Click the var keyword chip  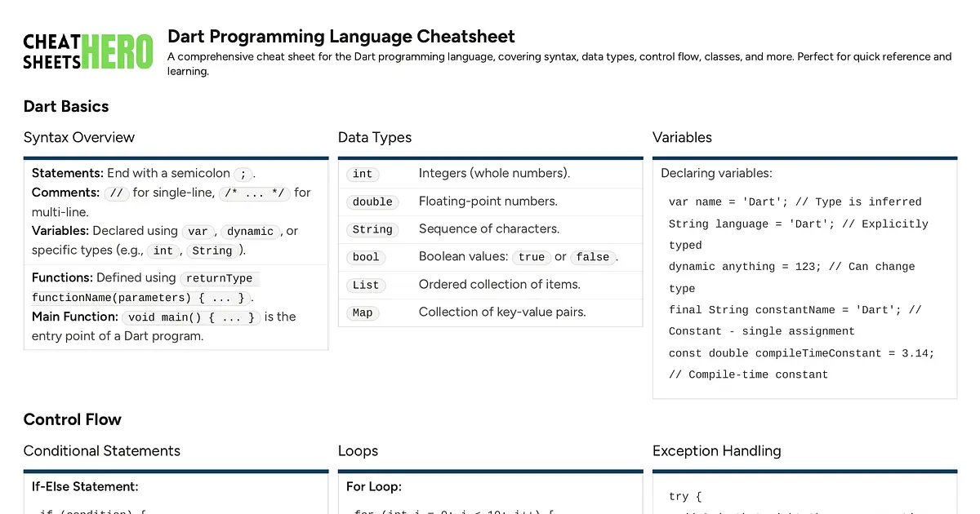tap(198, 232)
